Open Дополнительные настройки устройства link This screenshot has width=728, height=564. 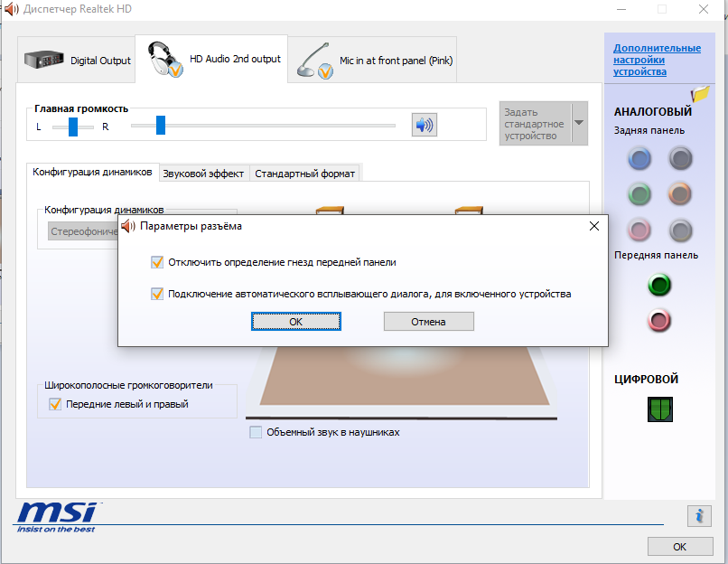pos(657,60)
